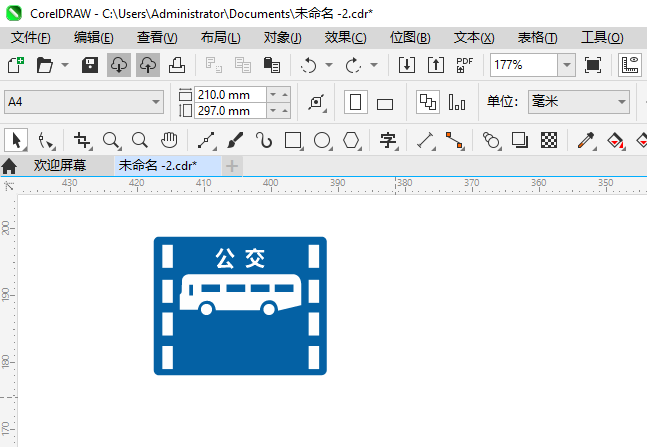The width and height of the screenshot is (647, 447).
Task: Open the 效果(C) menu
Action: tap(345, 38)
